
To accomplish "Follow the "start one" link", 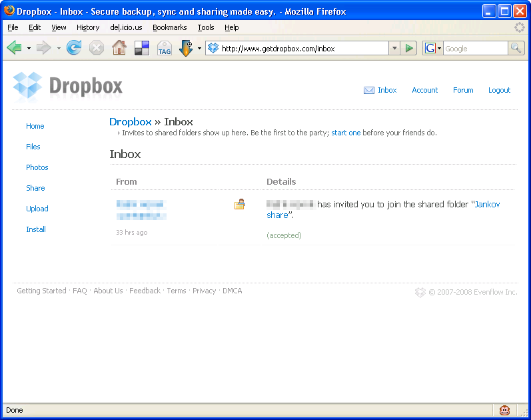I will click(346, 133).
